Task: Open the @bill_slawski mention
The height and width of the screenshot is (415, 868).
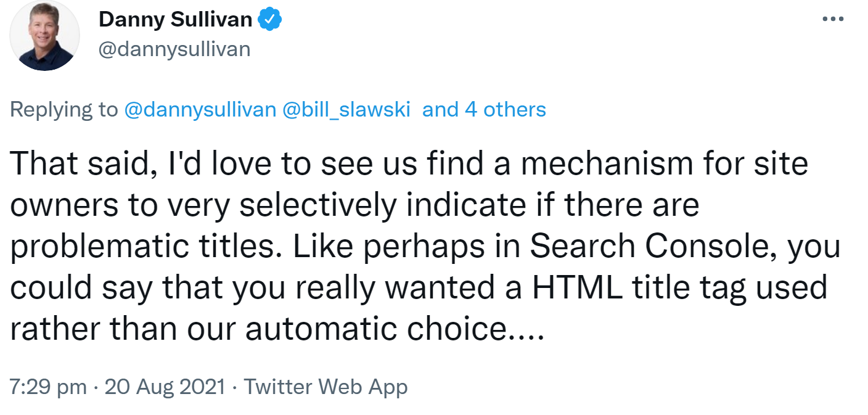Action: (x=345, y=110)
